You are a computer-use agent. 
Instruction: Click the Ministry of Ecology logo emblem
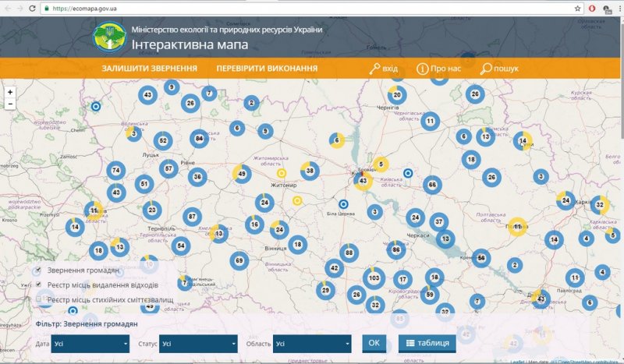(x=108, y=37)
